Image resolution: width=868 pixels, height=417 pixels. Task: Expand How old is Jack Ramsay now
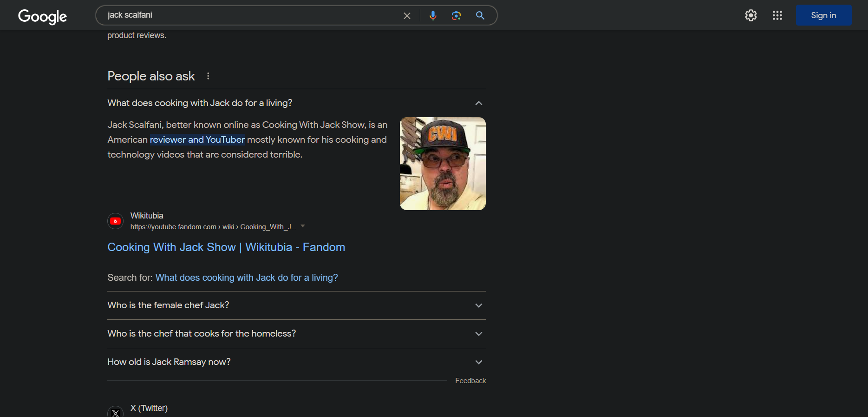[296, 362]
